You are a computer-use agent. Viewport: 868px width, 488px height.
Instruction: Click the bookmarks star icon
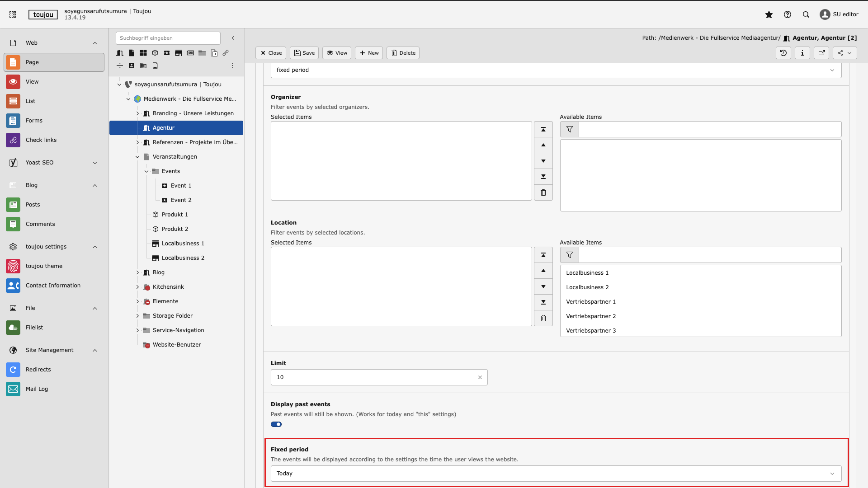769,14
